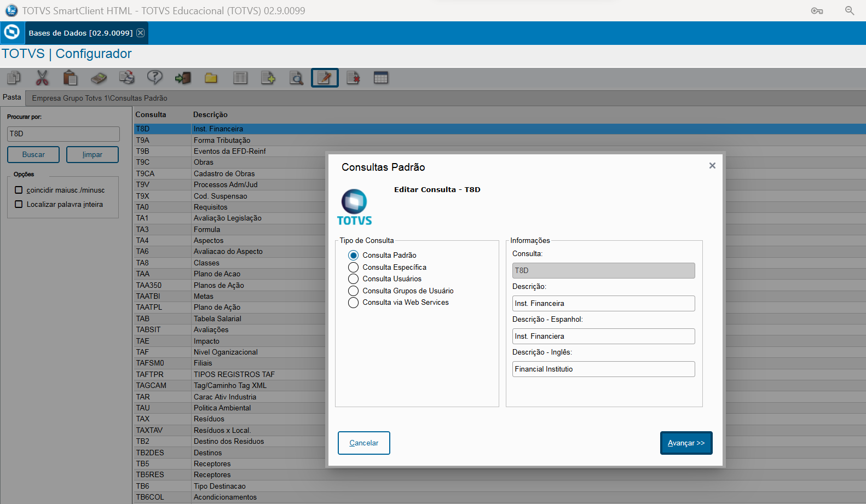Click the TOTVS logo icon on the blue bar
Viewport: 866px width, 504px height.
coord(11,33)
